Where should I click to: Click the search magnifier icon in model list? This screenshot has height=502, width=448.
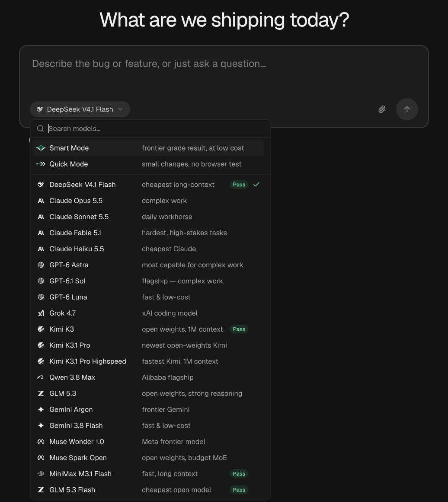(40, 129)
